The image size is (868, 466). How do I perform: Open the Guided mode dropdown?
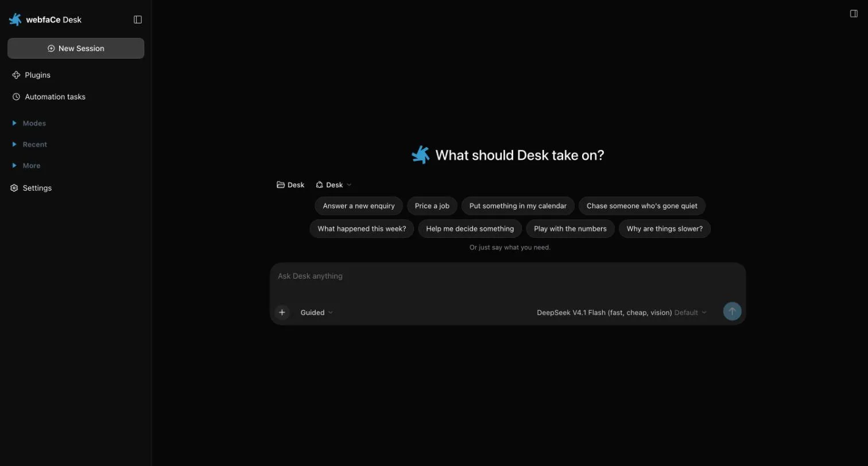(x=317, y=313)
